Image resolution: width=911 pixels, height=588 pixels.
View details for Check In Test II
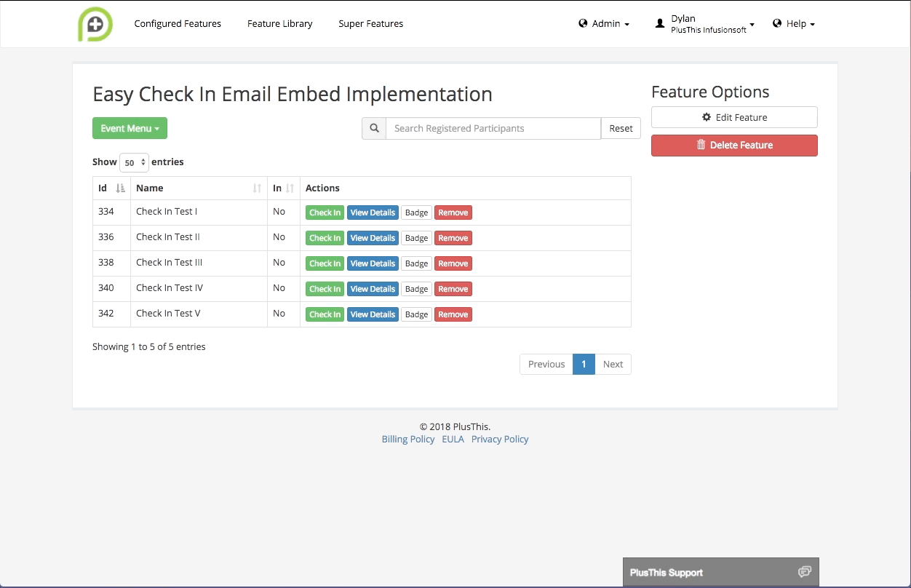click(x=373, y=238)
